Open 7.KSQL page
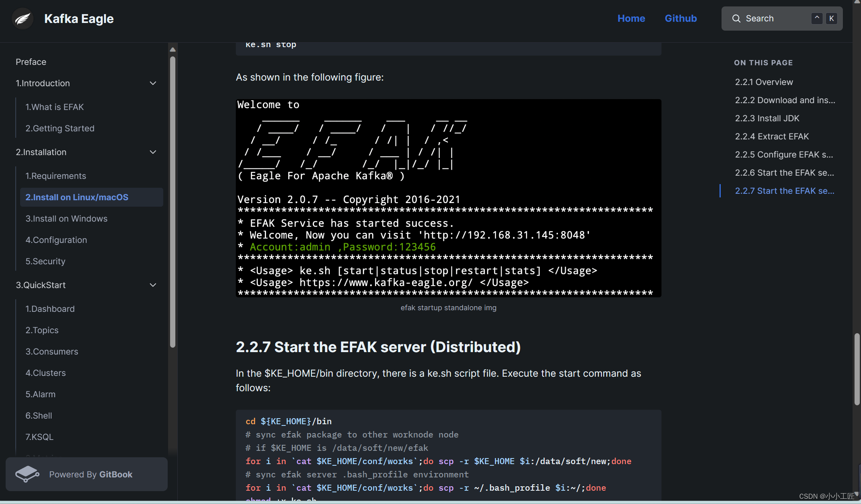Image resolution: width=861 pixels, height=504 pixels. coord(40,437)
